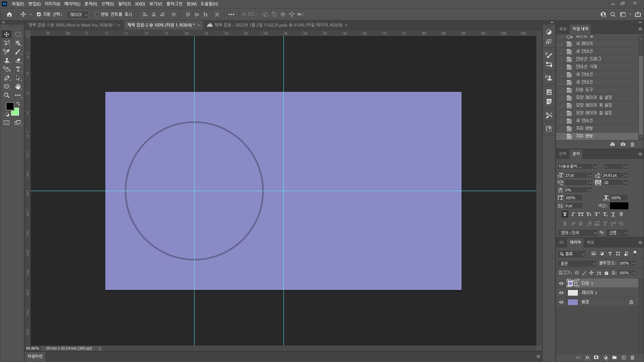Enable 변형 컨트롤 표시 checkbox

point(97,14)
